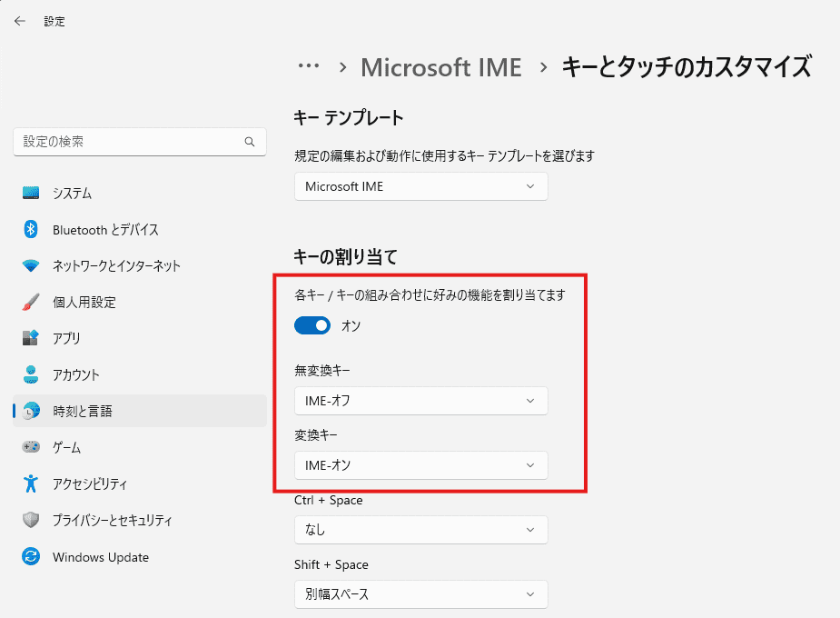Go to Bluetooth とデバイス settings
840x618 pixels.
[140, 229]
